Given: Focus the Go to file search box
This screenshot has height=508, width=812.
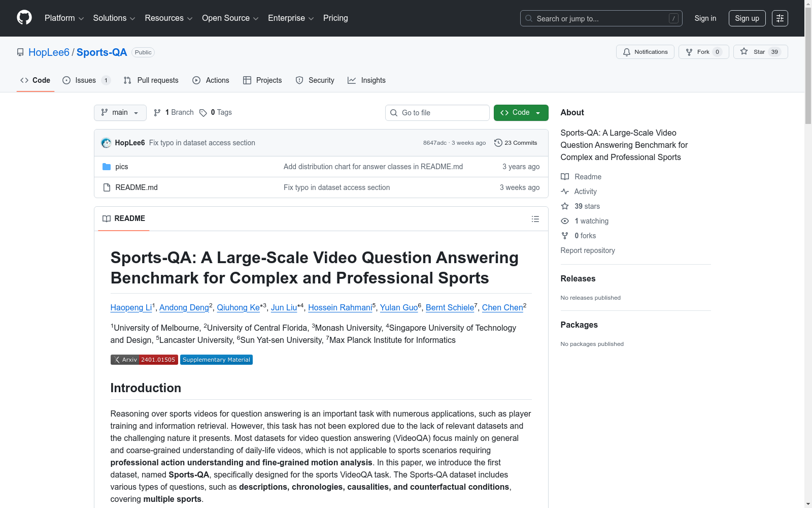Looking at the screenshot, I should click(437, 113).
